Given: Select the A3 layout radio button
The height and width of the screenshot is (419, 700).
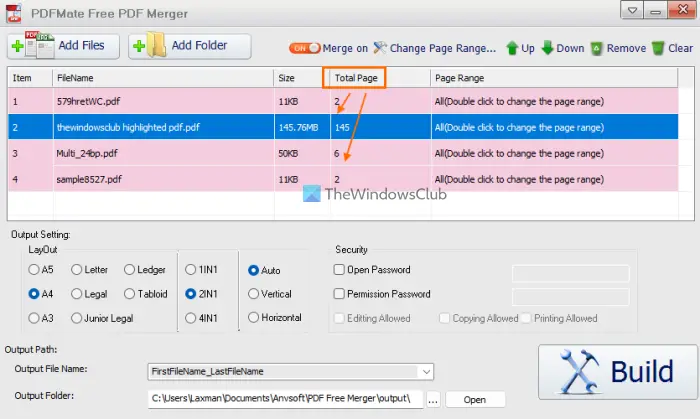Looking at the screenshot, I should pyautogui.click(x=34, y=318).
